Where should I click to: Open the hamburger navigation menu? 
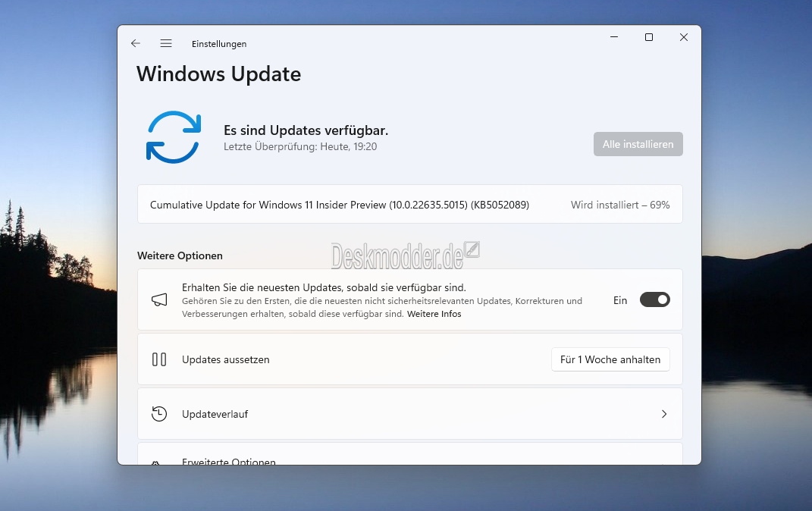(166, 43)
